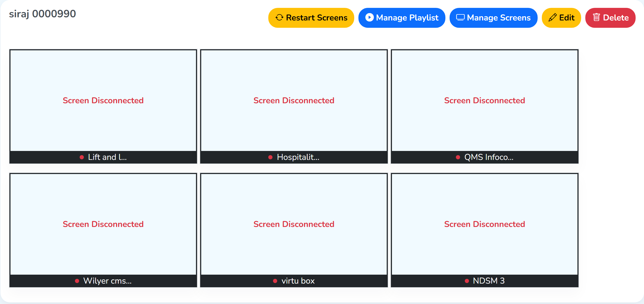The width and height of the screenshot is (644, 304).
Task: Click the siraj 0000990 group title
Action: pos(42,14)
